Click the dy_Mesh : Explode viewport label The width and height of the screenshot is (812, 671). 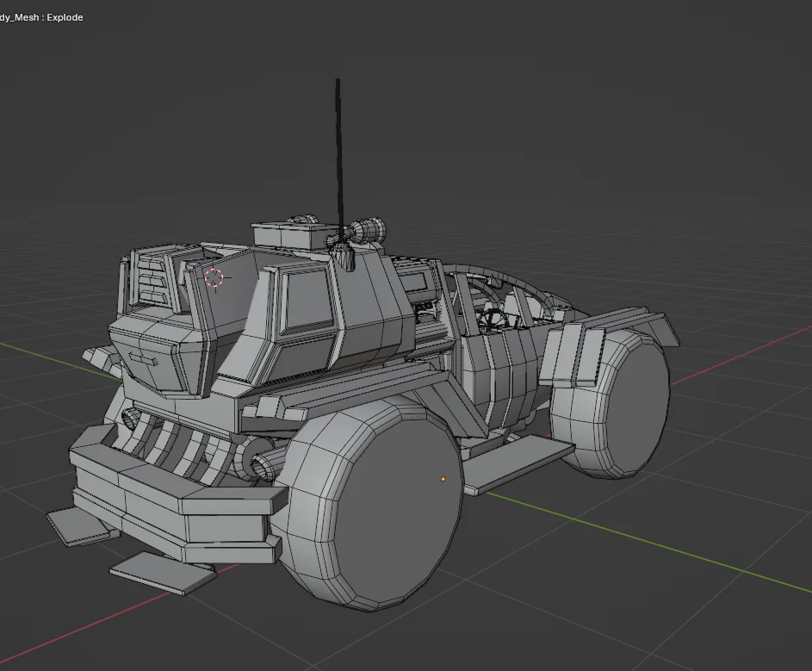pos(41,16)
